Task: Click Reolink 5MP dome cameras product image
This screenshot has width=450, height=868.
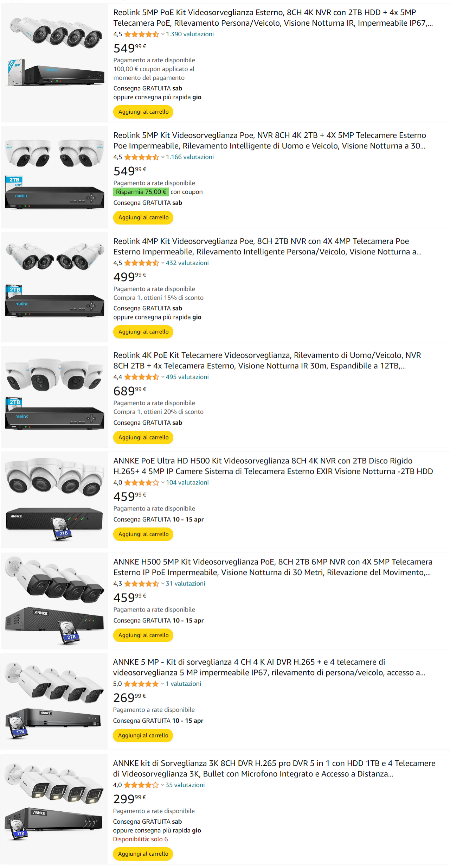Action: point(54,174)
